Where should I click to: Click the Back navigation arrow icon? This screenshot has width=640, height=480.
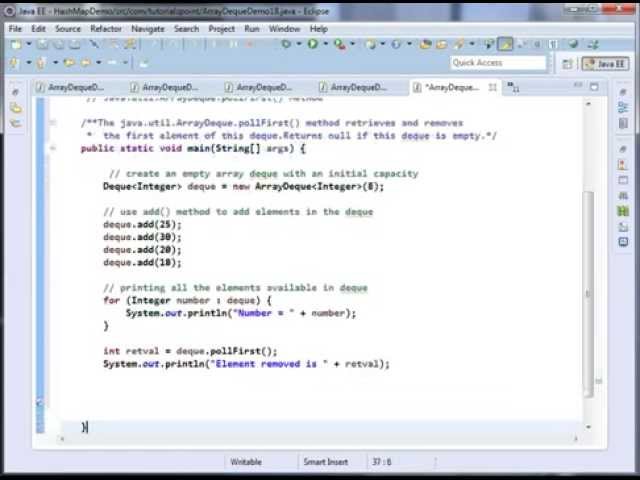(x=86, y=62)
